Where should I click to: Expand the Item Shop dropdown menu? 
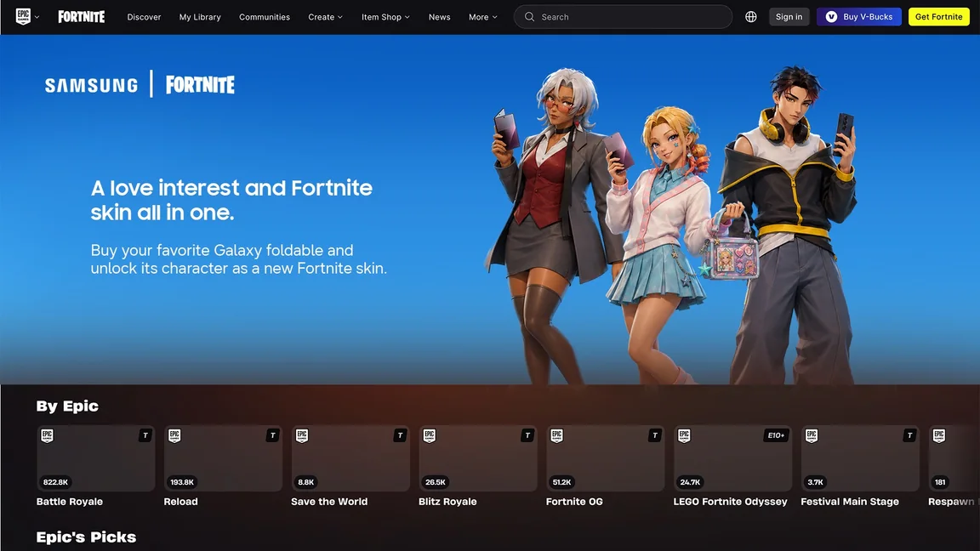tap(385, 17)
